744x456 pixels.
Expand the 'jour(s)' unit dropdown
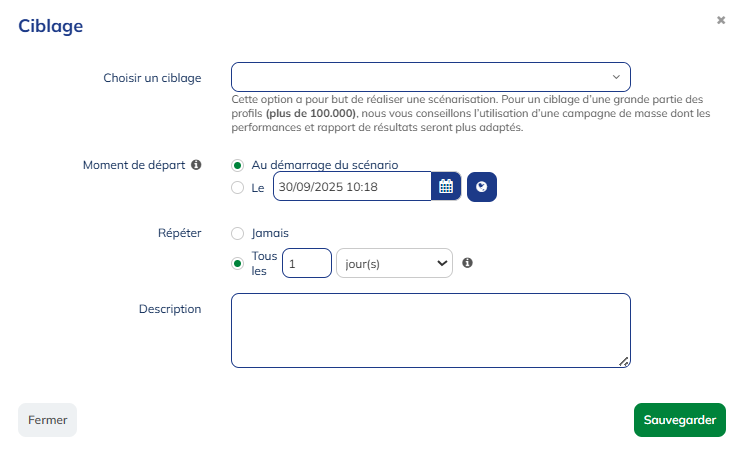point(394,263)
